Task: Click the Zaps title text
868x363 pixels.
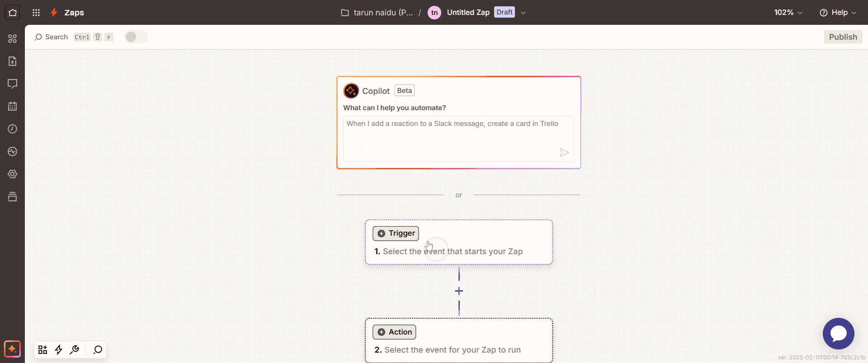Action: [74, 13]
